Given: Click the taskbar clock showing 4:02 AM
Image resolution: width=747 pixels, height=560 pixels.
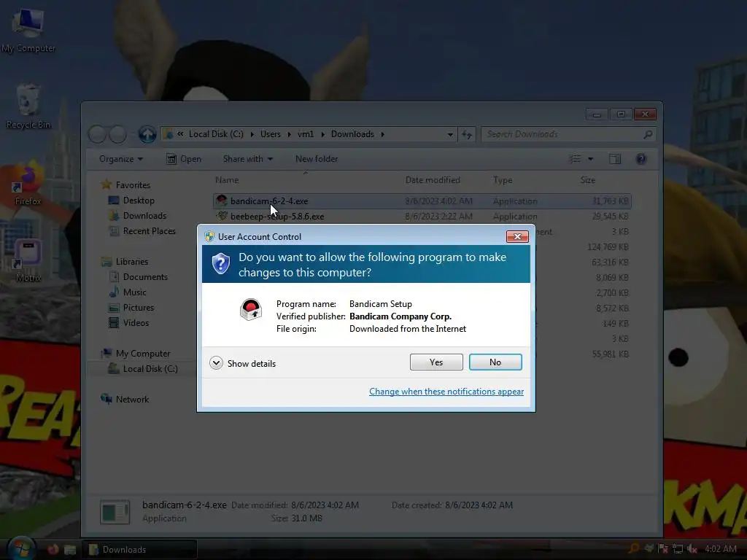Looking at the screenshot, I should pyautogui.click(x=721, y=549).
